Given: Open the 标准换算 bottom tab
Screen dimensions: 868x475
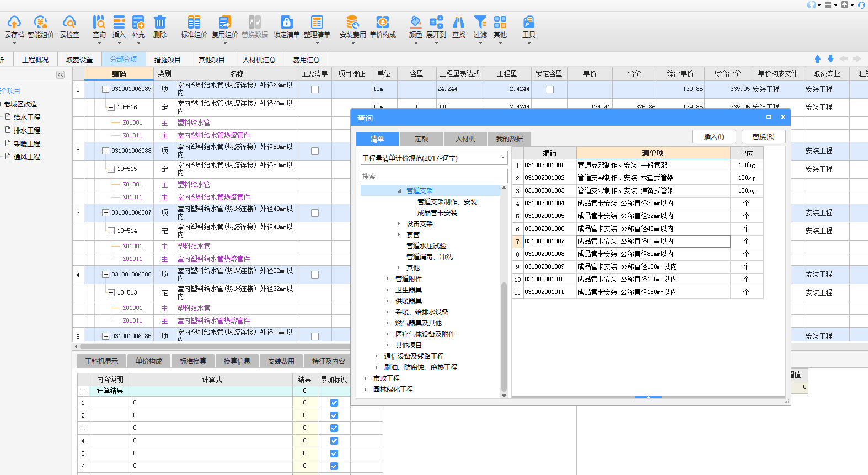Looking at the screenshot, I should [x=193, y=361].
